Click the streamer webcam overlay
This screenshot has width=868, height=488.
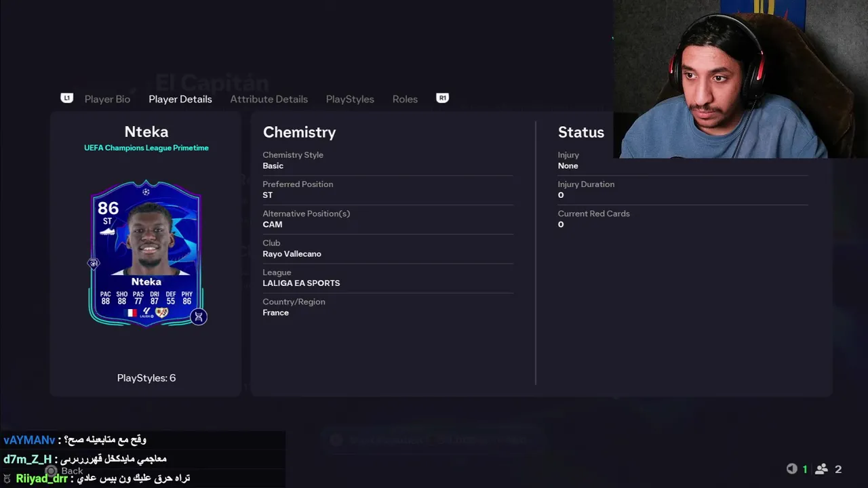(x=741, y=79)
